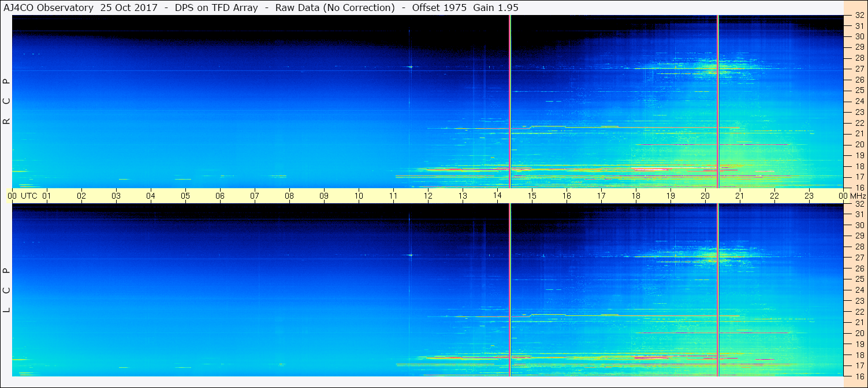868x388 pixels.
Task: Click the "22" hour label on time axis
Action: tap(774, 196)
